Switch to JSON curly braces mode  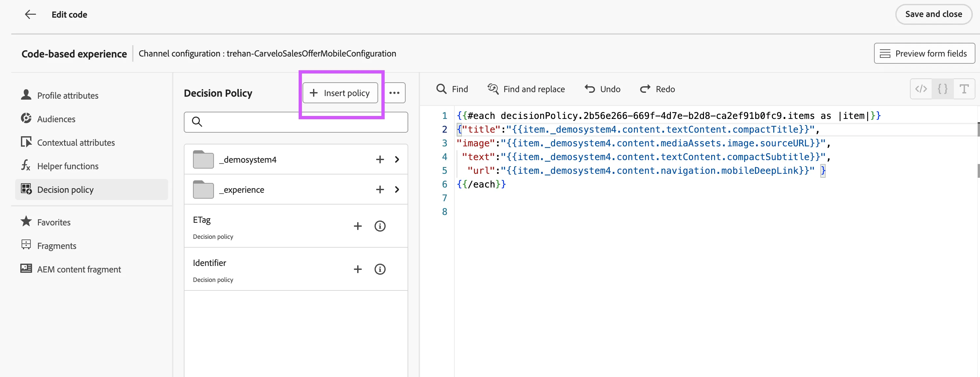coord(943,89)
